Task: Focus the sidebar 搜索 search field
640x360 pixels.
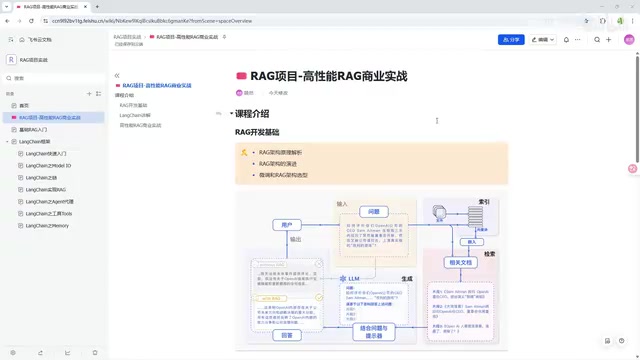Action: click(x=53, y=78)
